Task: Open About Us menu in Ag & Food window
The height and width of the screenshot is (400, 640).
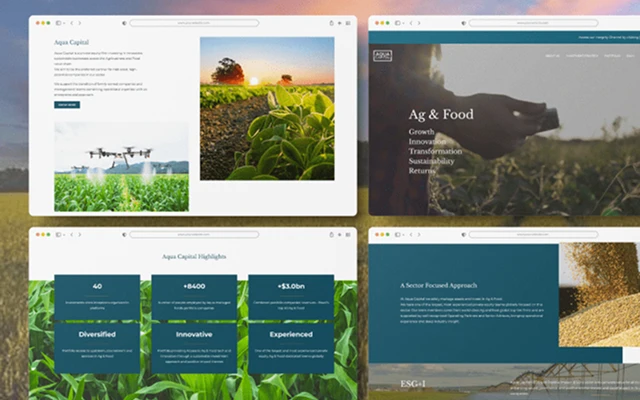Action: tap(552, 56)
